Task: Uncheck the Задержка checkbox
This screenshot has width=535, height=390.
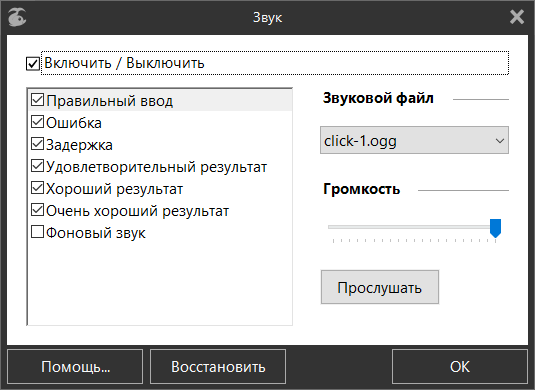Action: 37,144
